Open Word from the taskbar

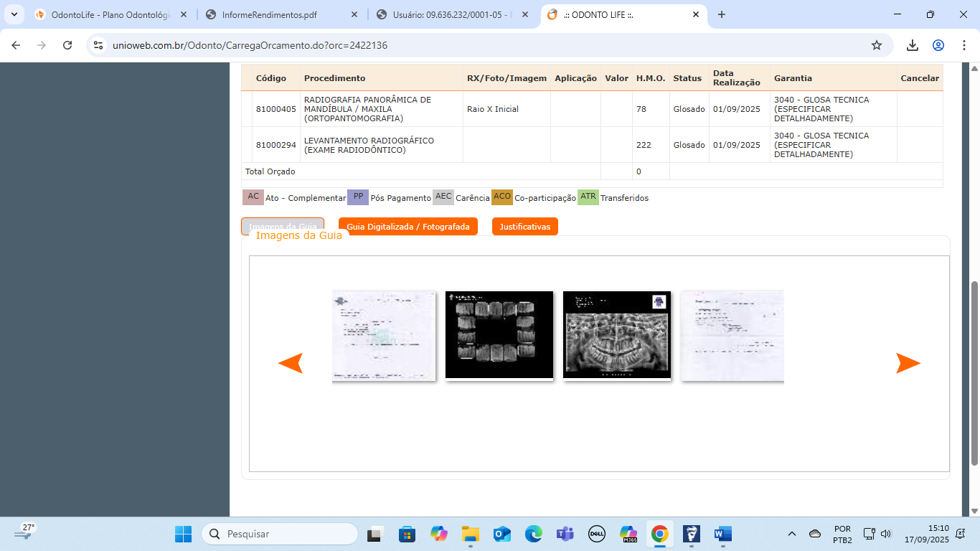[x=722, y=534]
